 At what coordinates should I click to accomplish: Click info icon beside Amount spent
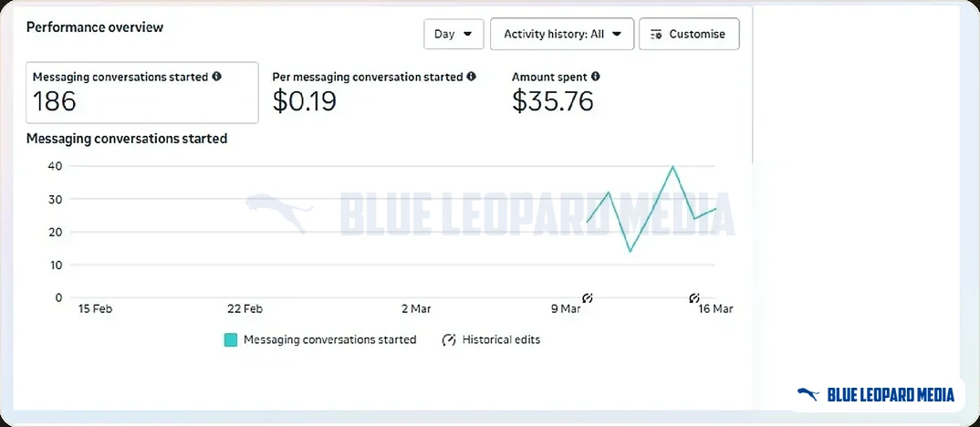coord(596,77)
